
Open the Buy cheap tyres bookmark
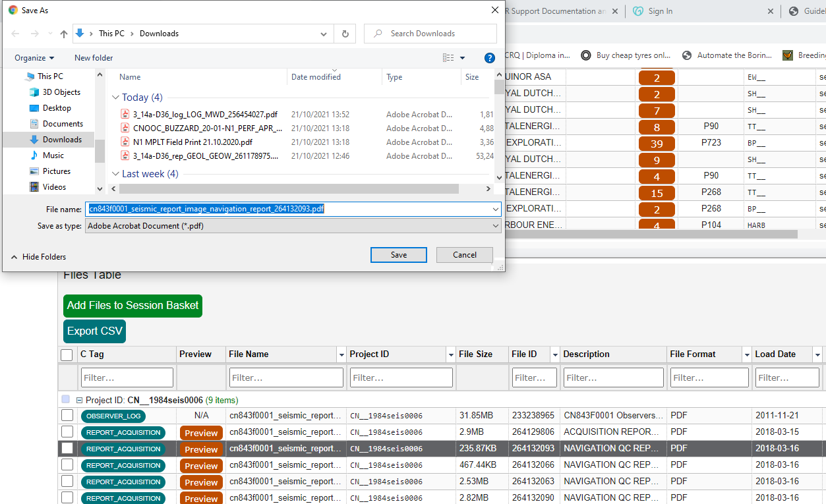[626, 55]
